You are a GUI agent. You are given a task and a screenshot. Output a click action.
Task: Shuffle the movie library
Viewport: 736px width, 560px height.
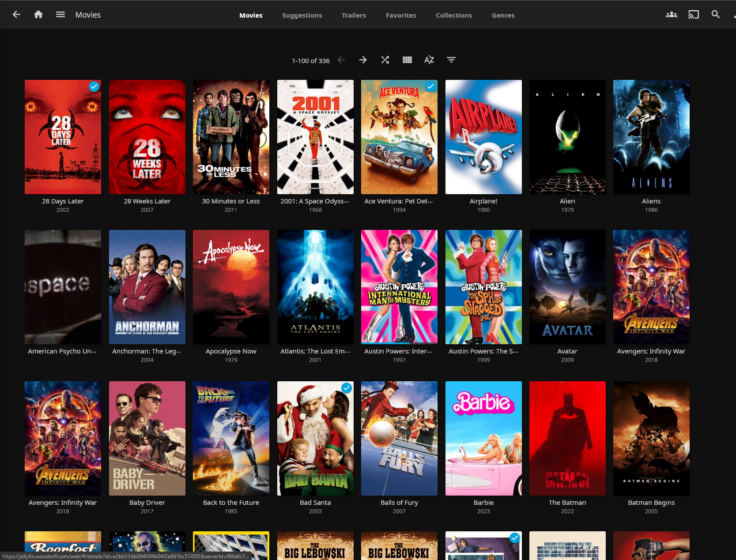(385, 60)
